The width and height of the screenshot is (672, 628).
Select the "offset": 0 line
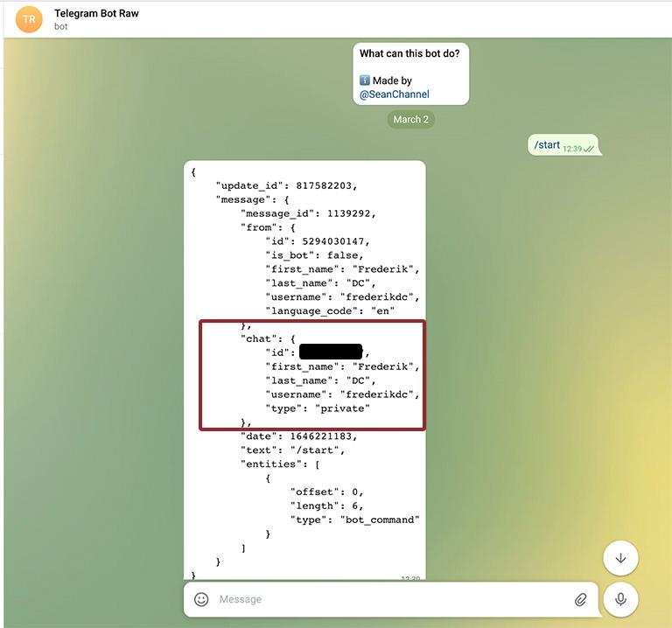[327, 492]
